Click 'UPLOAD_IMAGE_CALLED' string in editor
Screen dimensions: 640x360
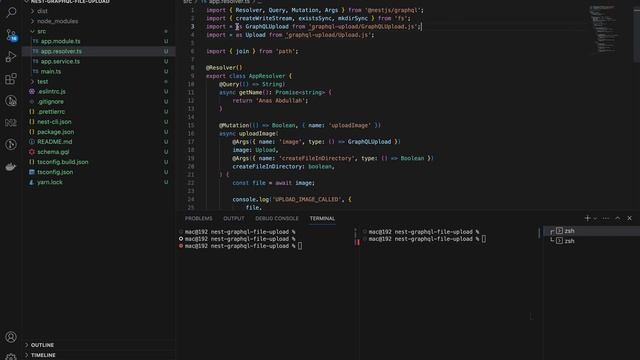click(306, 199)
